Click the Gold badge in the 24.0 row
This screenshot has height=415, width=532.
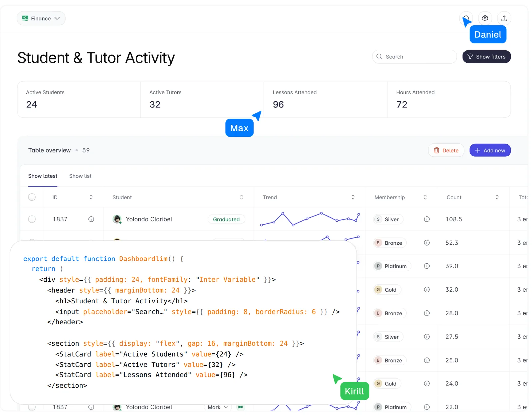(387, 384)
